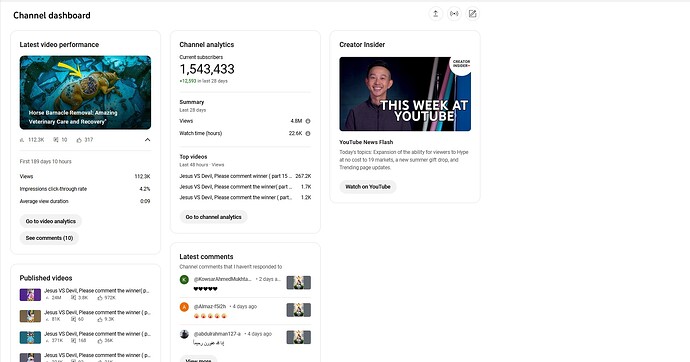The height and width of the screenshot is (362, 690).
Task: Open top video with 1.2K views
Action: pyautogui.click(x=245, y=197)
